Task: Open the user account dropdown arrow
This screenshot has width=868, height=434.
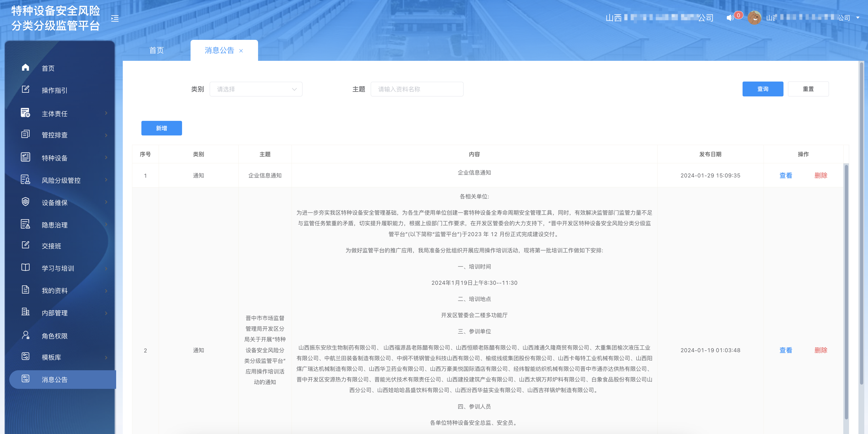Action: [858, 18]
